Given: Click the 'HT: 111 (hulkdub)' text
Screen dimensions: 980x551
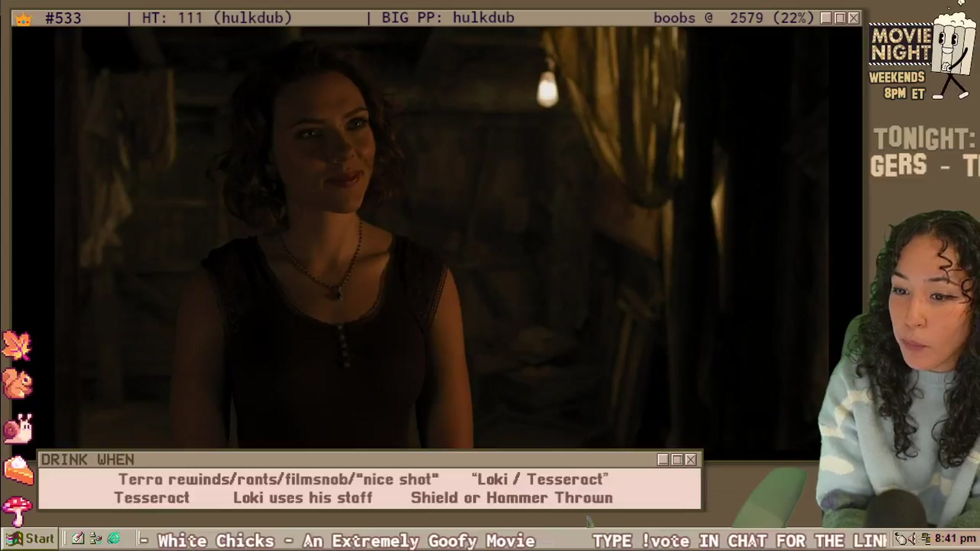Looking at the screenshot, I should 217,18.
